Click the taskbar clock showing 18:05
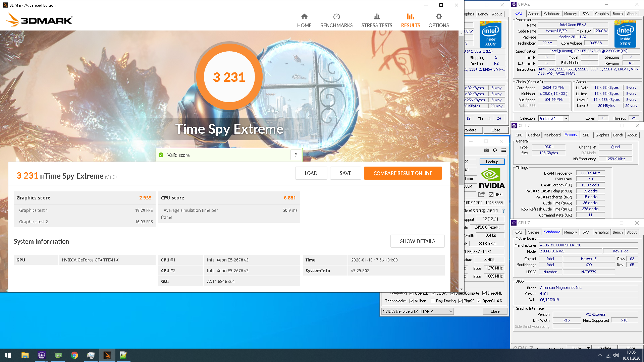This screenshot has width=644, height=362. pos(631,355)
